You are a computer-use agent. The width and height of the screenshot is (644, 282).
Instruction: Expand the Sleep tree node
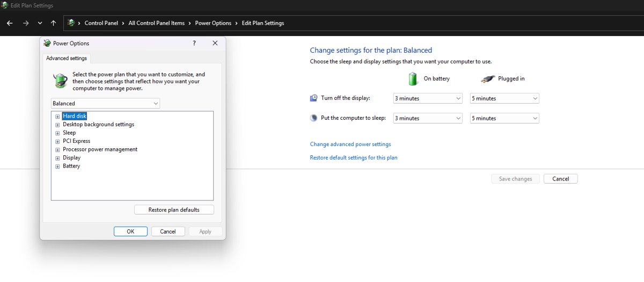point(57,133)
